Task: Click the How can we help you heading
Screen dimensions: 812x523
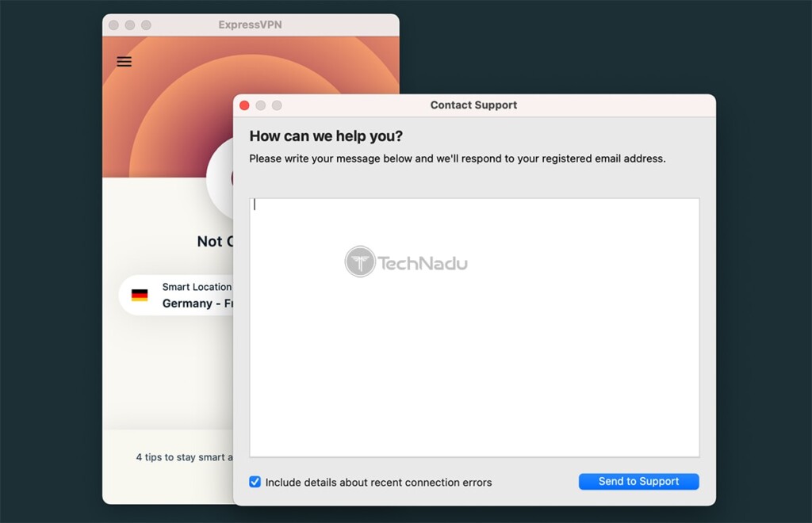Action: [x=326, y=136]
